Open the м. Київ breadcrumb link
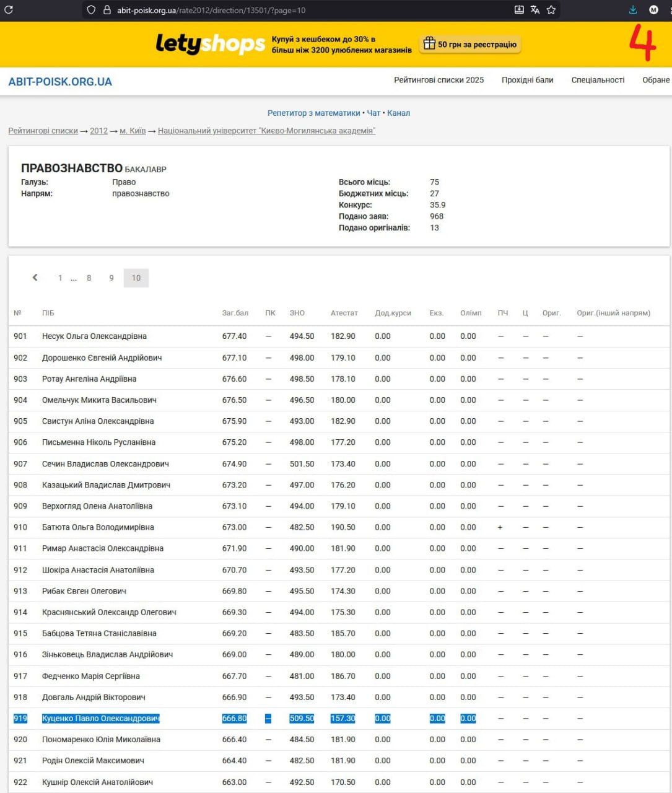This screenshot has height=793, width=672. click(x=133, y=131)
